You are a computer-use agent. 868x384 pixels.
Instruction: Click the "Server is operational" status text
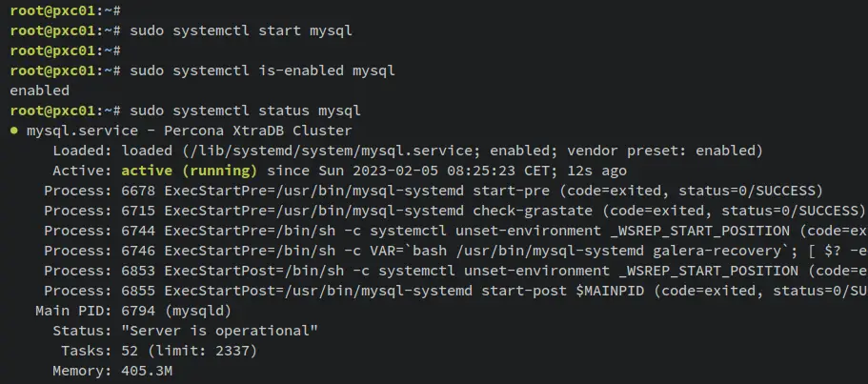tap(220, 331)
